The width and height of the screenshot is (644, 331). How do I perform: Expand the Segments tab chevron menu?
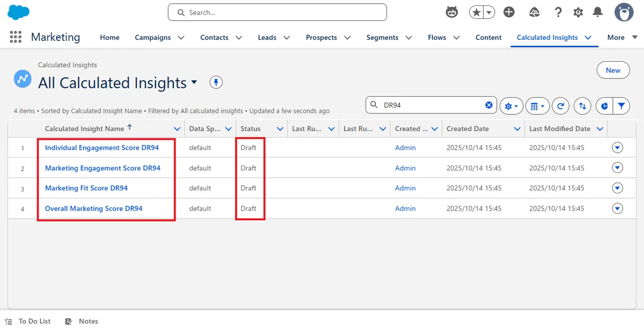[409, 38]
